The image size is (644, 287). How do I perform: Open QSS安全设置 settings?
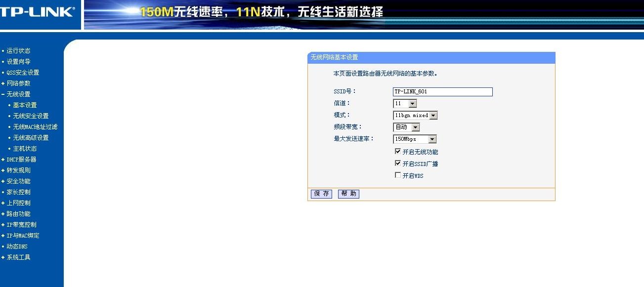(22, 72)
